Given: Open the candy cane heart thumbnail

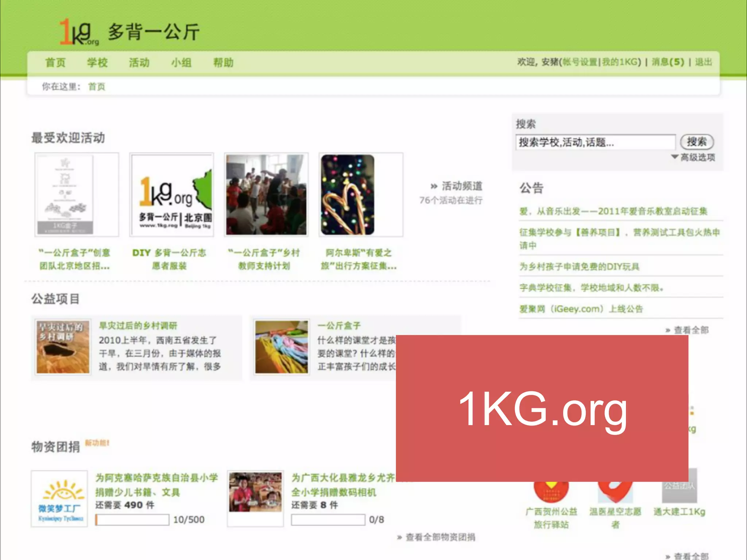Looking at the screenshot, I should click(x=361, y=195).
